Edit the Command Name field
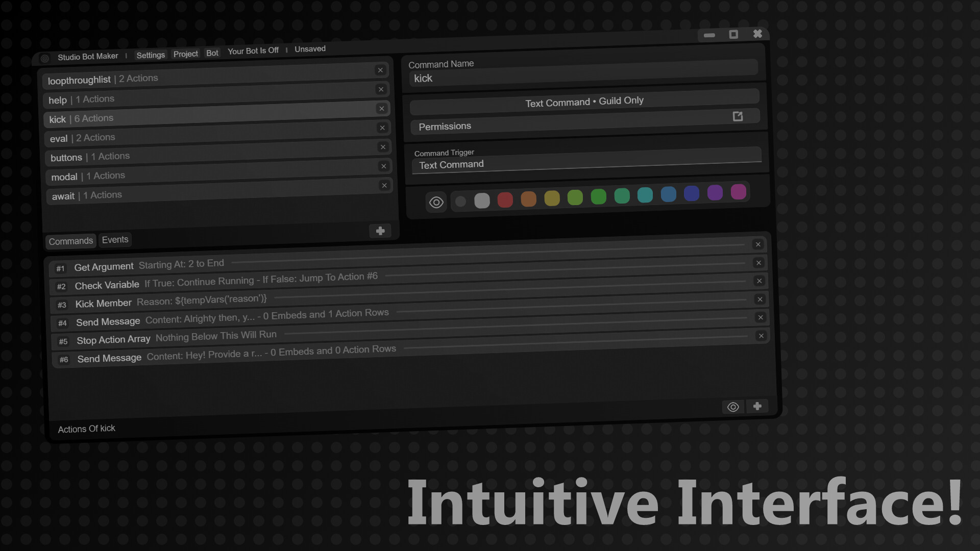Image resolution: width=980 pixels, height=551 pixels. 583,73
